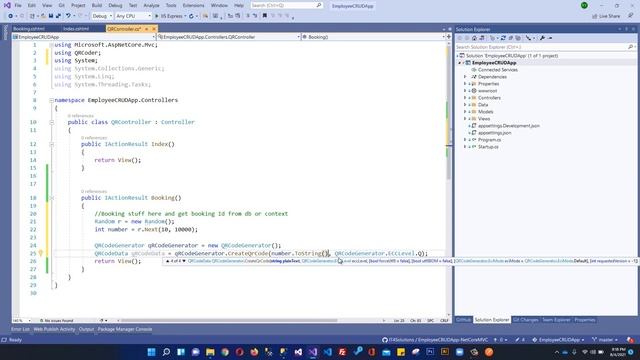Click the purple Visual Studio taskbar icon

pos(313,352)
